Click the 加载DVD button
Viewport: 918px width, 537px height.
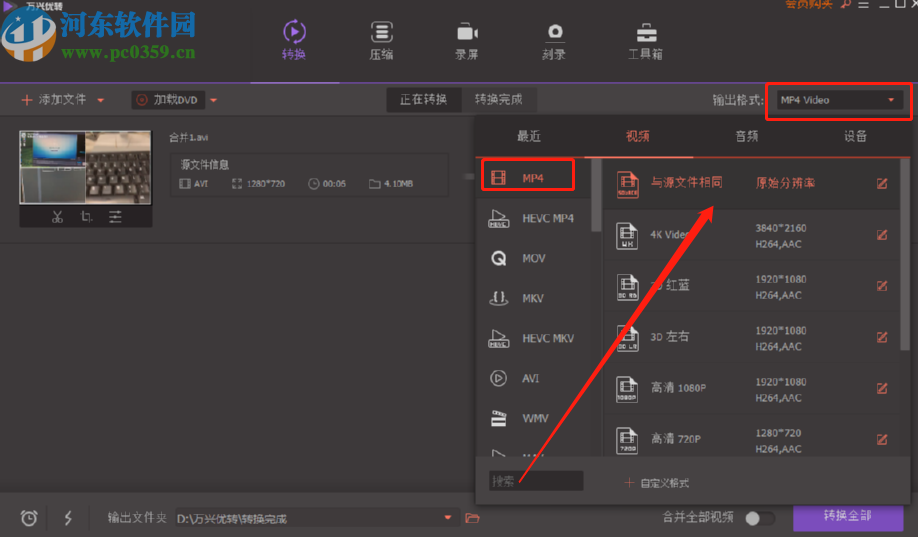168,100
